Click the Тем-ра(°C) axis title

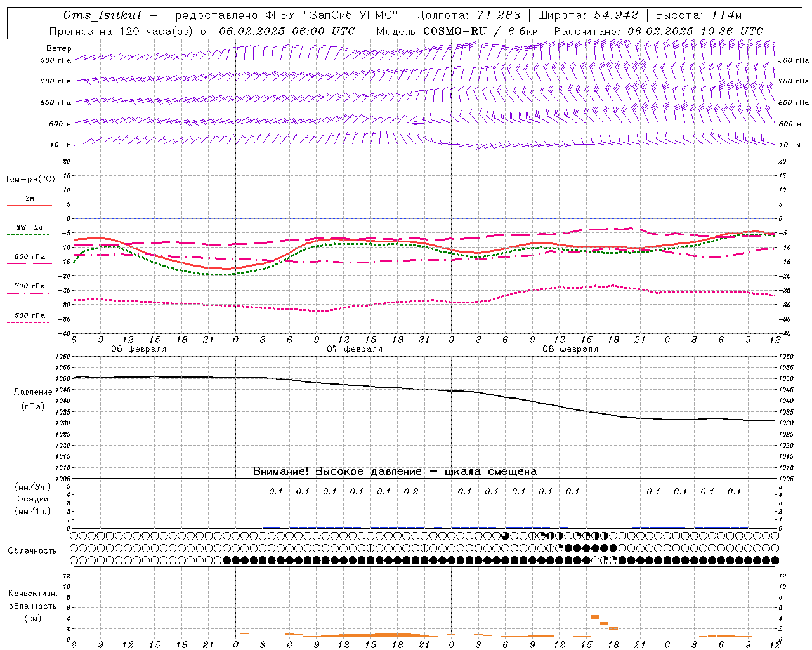(x=30, y=180)
